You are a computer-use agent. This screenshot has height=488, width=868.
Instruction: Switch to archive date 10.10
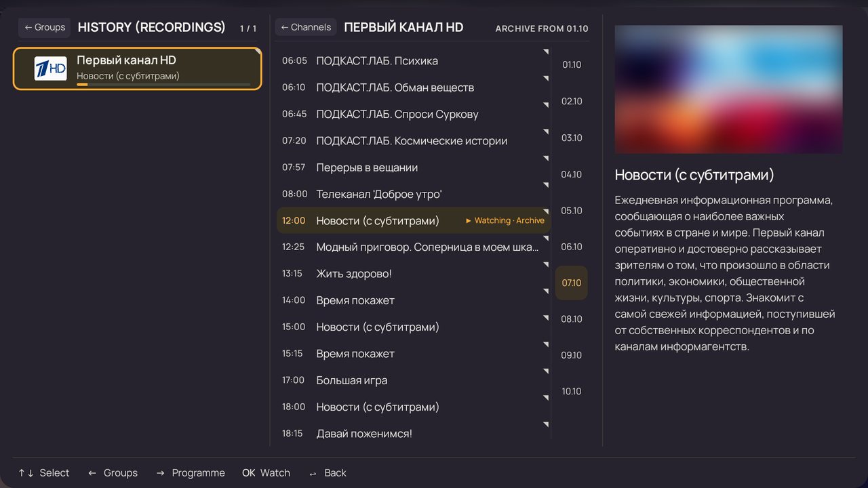[x=572, y=392]
